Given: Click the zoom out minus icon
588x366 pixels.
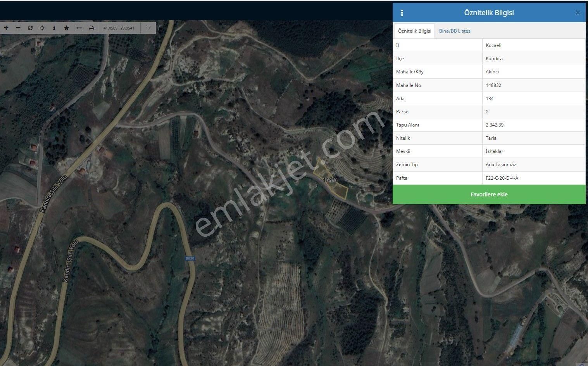Looking at the screenshot, I should point(18,28).
